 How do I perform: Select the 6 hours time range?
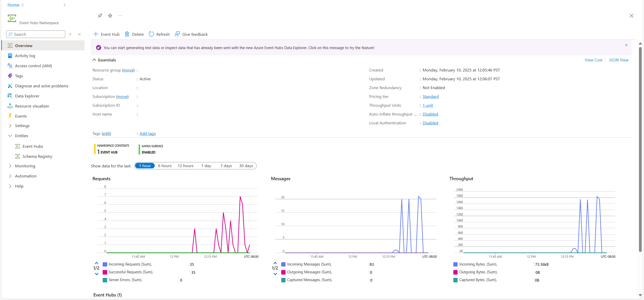[165, 166]
